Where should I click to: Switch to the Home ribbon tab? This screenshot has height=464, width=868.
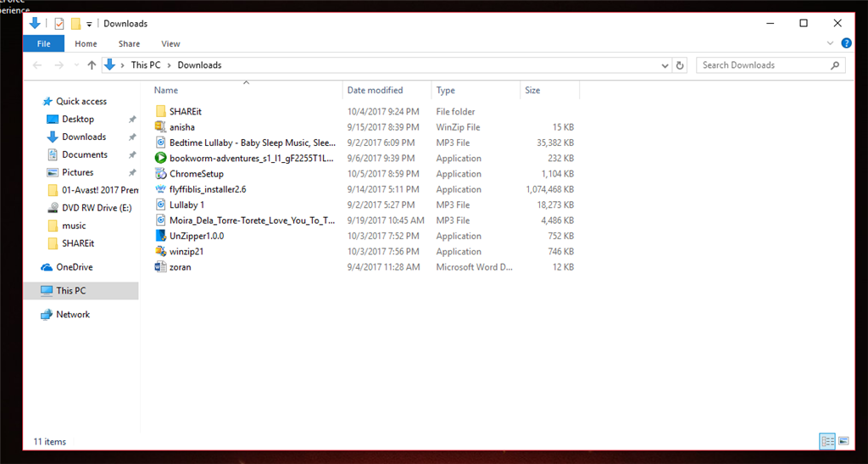pyautogui.click(x=86, y=44)
